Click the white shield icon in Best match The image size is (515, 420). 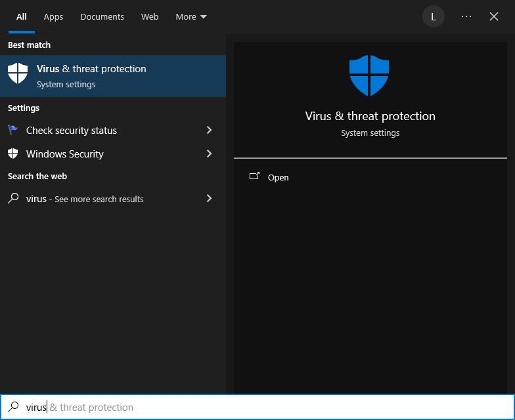18,73
